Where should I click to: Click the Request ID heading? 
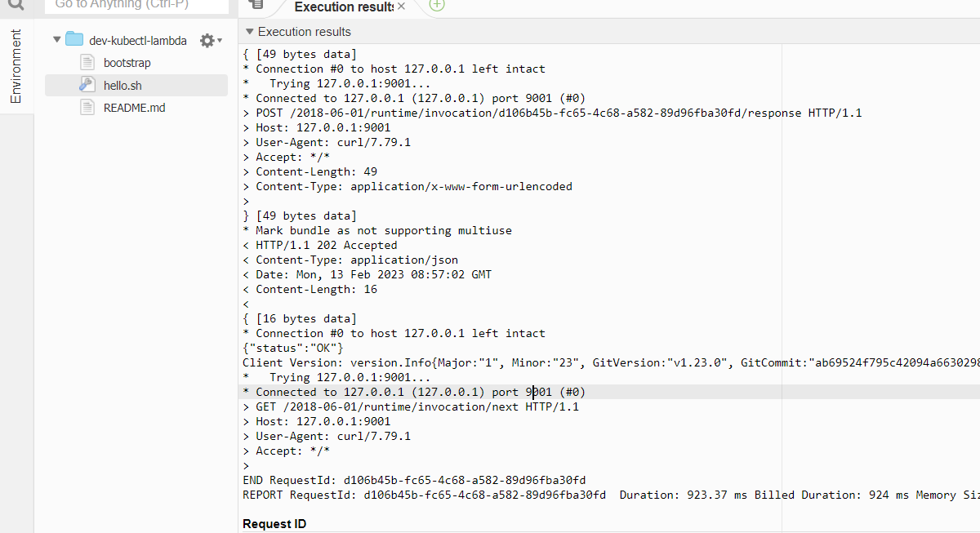click(274, 524)
